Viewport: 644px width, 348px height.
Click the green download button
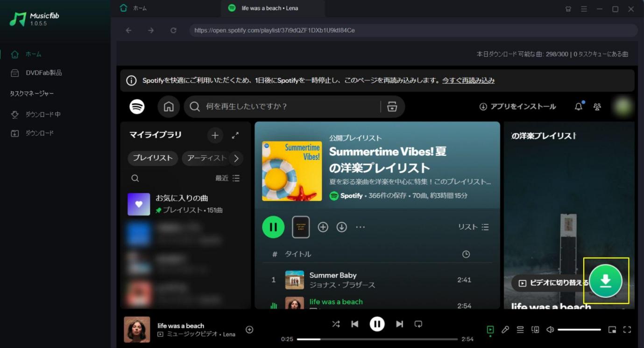(x=605, y=280)
